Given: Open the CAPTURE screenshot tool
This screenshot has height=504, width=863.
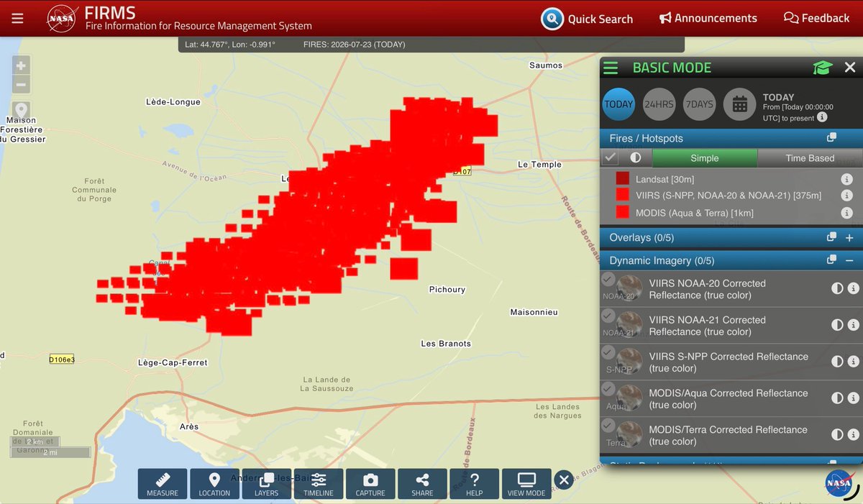Looking at the screenshot, I should [370, 484].
